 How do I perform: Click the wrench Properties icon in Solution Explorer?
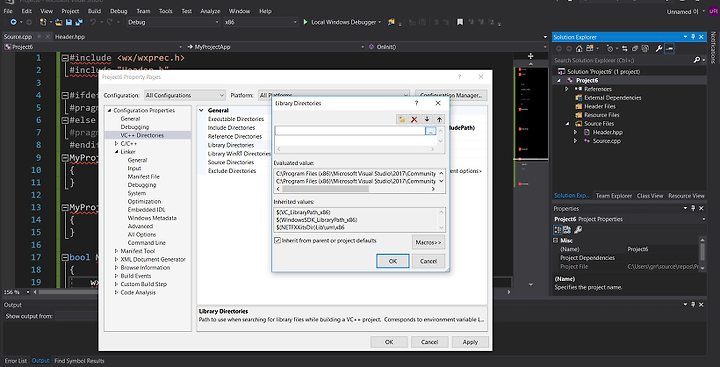click(659, 49)
